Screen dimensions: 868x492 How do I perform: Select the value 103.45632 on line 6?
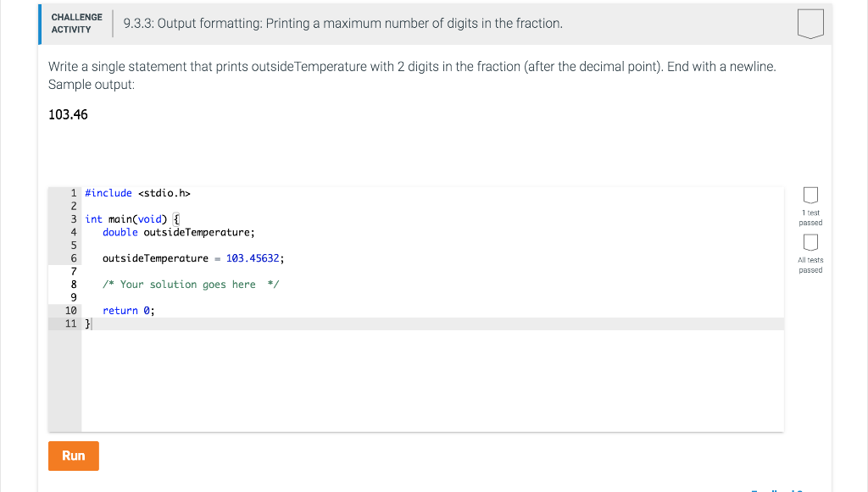(253, 257)
